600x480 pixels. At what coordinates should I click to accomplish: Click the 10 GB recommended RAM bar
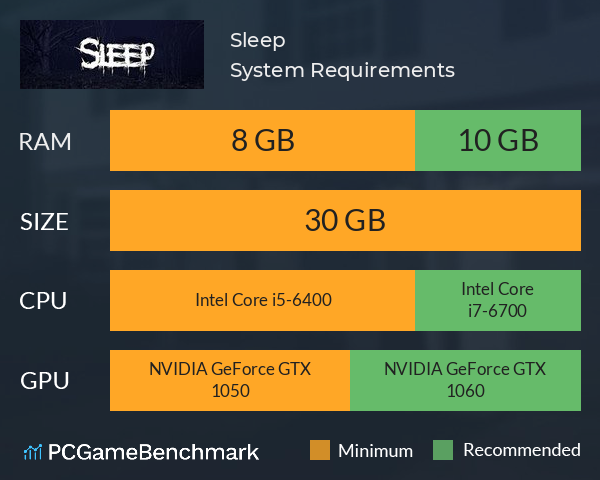(498, 140)
